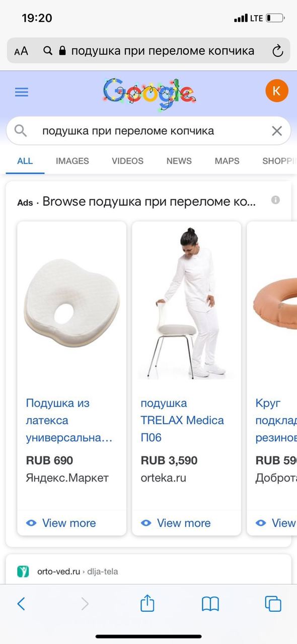
Task: Open the ads info icon
Action: click(275, 200)
